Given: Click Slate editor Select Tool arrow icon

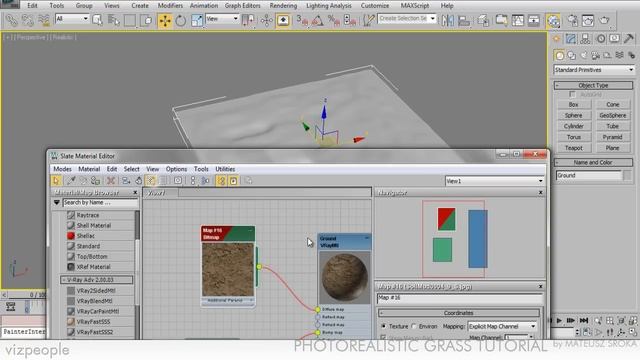Looking at the screenshot, I should pyautogui.click(x=56, y=180).
